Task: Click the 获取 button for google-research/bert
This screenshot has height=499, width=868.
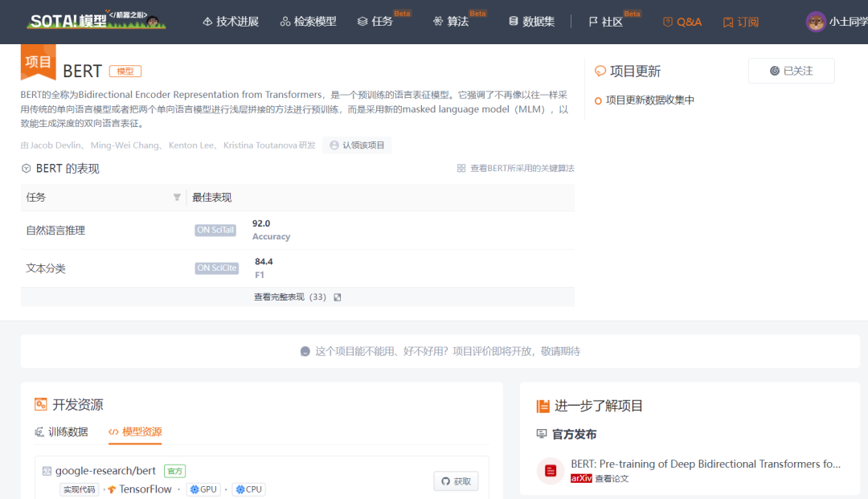Action: pyautogui.click(x=456, y=481)
